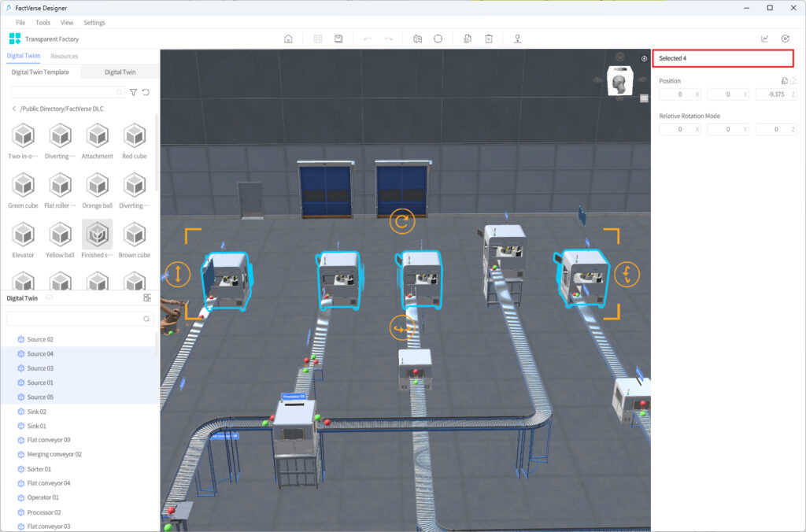This screenshot has height=532, width=806.
Task: Click the dark save icon in the toolbar
Action: click(338, 39)
